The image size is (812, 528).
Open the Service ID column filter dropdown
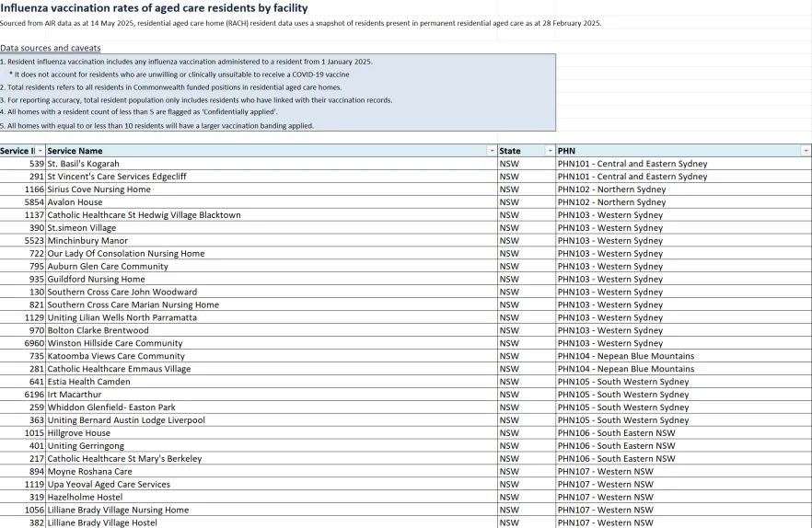tap(40, 151)
